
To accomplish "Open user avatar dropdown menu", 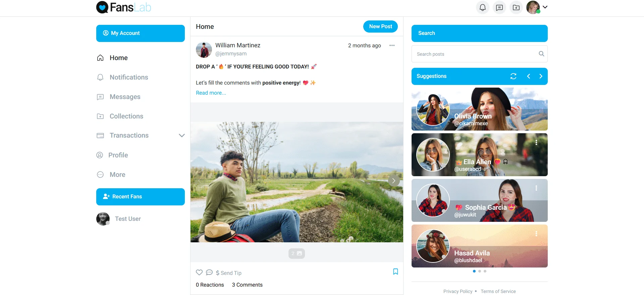I will pos(537,7).
